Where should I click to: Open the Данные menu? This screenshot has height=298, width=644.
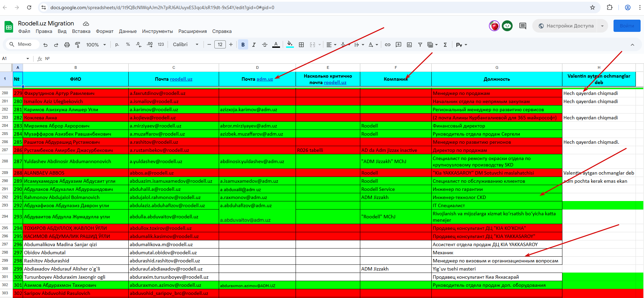(x=128, y=31)
